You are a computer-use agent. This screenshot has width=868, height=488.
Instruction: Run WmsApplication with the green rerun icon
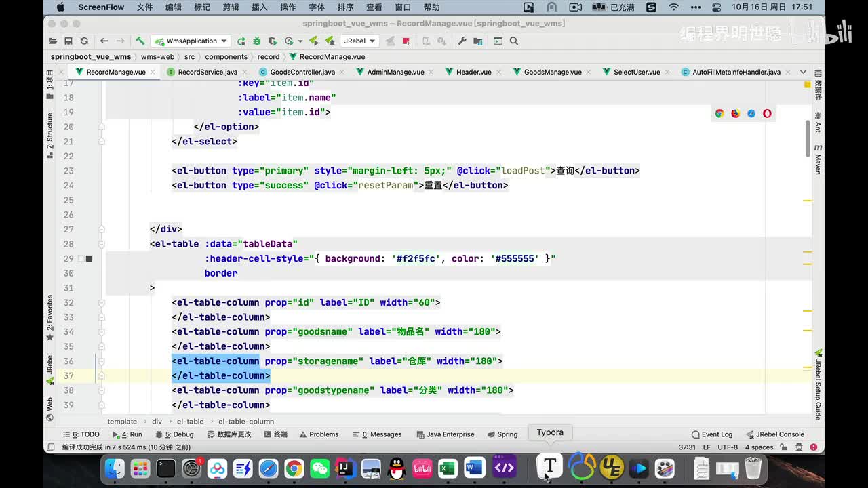241,41
